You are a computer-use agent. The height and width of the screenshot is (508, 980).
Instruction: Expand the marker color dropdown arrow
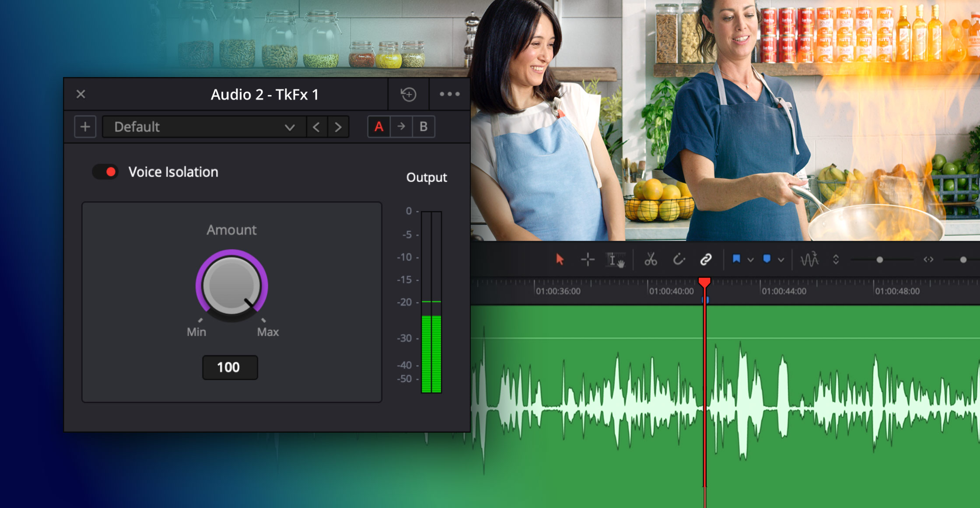click(x=781, y=260)
